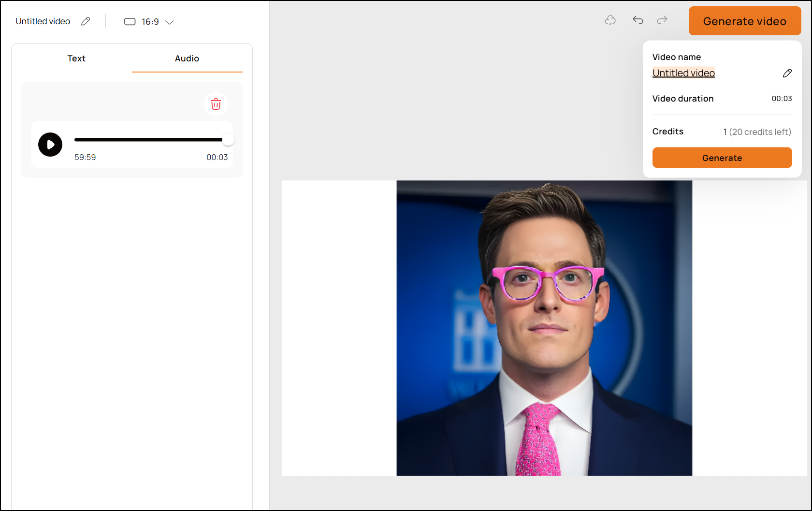Edit video name with popup pencil icon

787,73
